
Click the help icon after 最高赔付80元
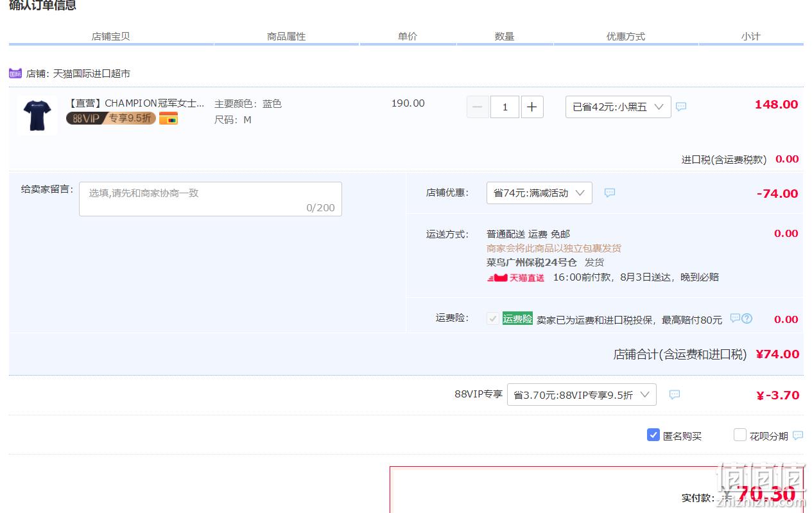[747, 318]
